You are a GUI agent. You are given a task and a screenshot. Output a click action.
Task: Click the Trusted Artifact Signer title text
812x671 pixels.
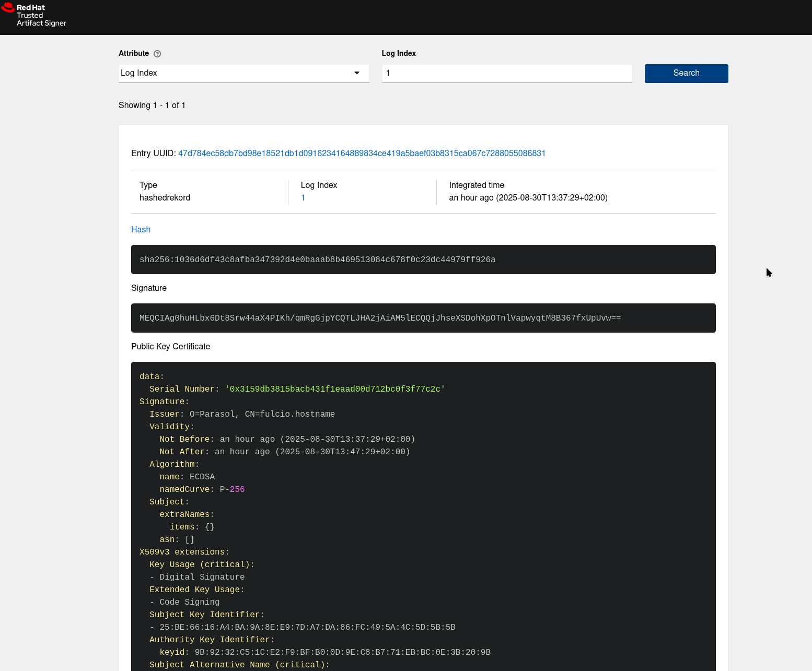pyautogui.click(x=41, y=19)
